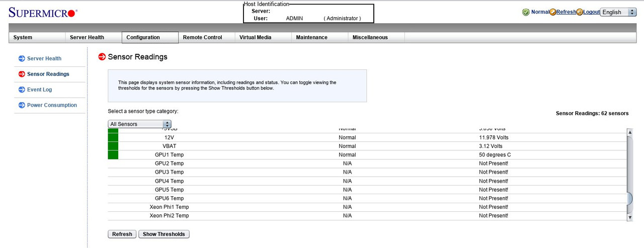
Task: Select the GPU3 Temp sensor name
Action: click(170, 172)
